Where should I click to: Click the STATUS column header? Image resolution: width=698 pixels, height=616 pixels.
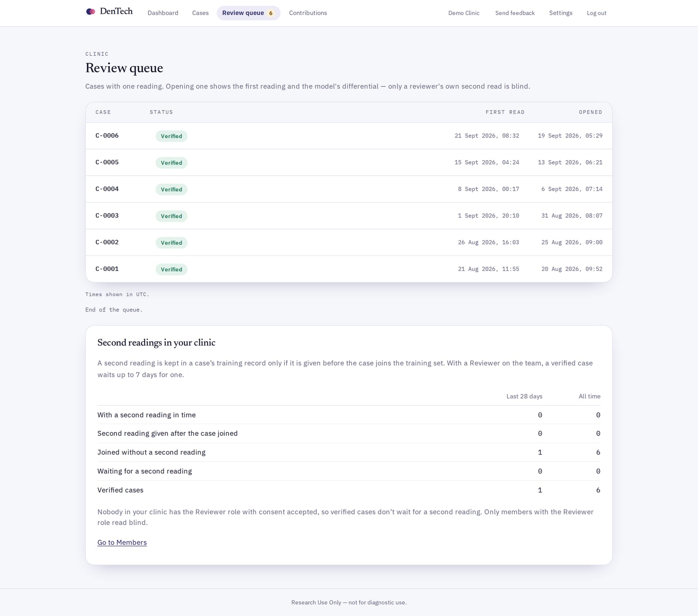tap(161, 112)
